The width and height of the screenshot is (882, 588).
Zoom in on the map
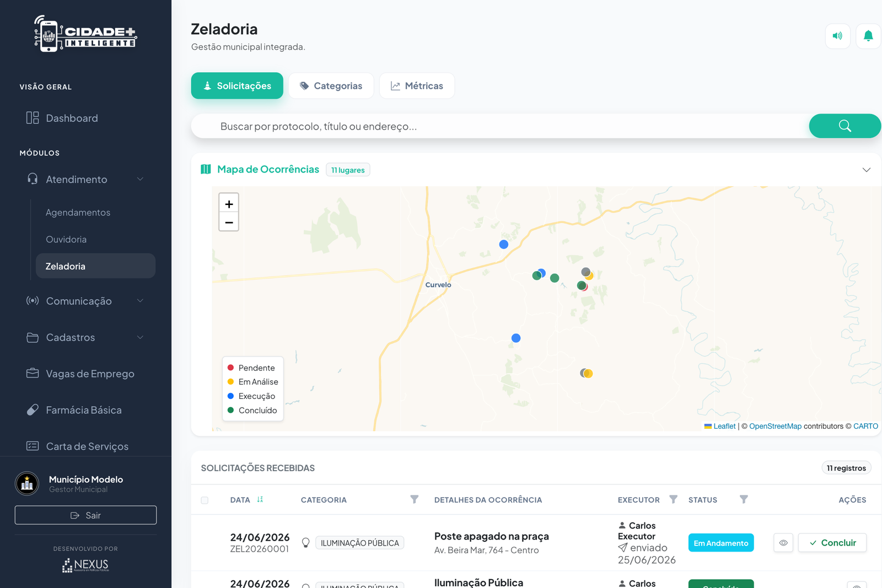point(229,203)
